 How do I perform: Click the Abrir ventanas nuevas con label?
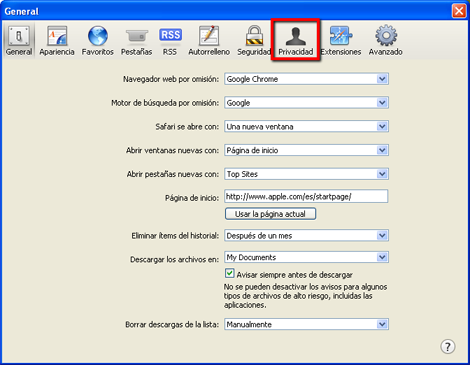(x=172, y=150)
